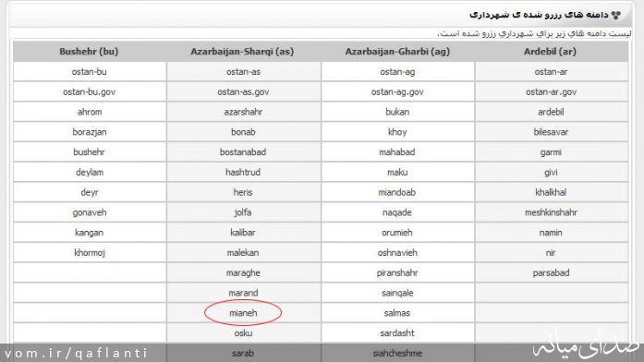Screen dimensions: 644x362
Task: Click the ostan-bu.gov cell
Action: pyautogui.click(x=89, y=92)
